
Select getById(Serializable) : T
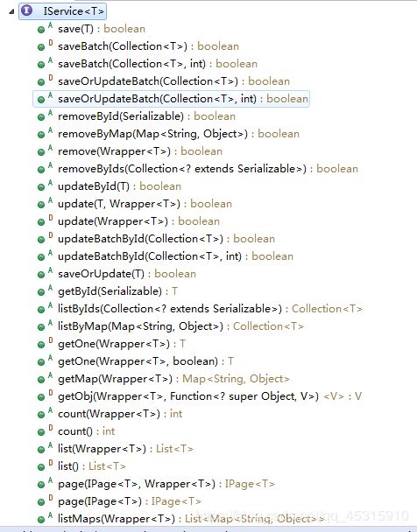click(118, 291)
